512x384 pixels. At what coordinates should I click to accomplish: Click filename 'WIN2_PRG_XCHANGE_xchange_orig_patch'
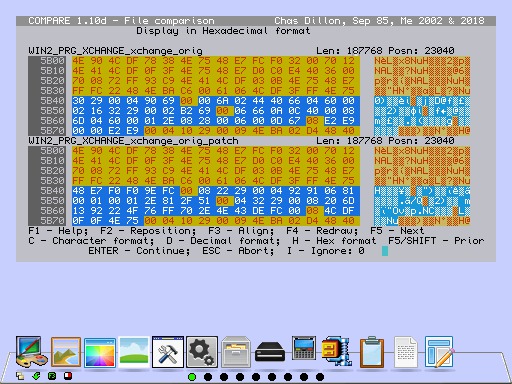[x=133, y=141]
